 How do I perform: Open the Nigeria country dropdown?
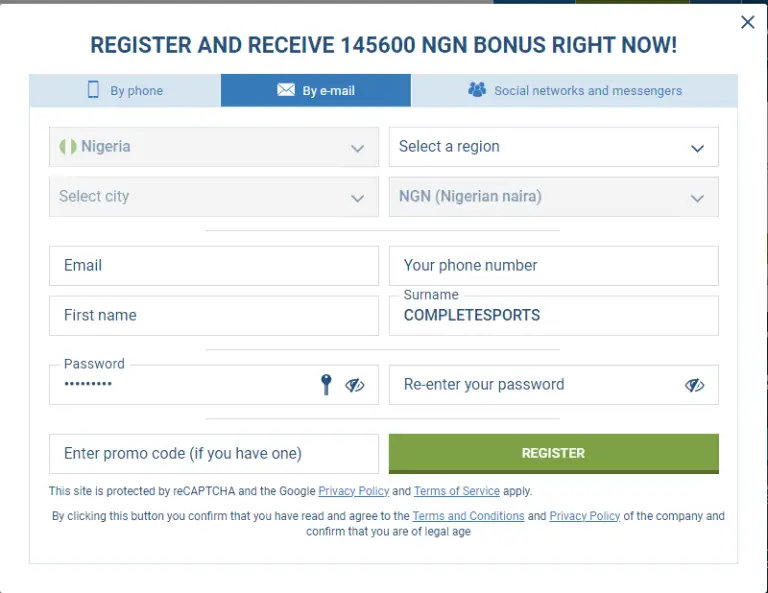[x=357, y=148]
